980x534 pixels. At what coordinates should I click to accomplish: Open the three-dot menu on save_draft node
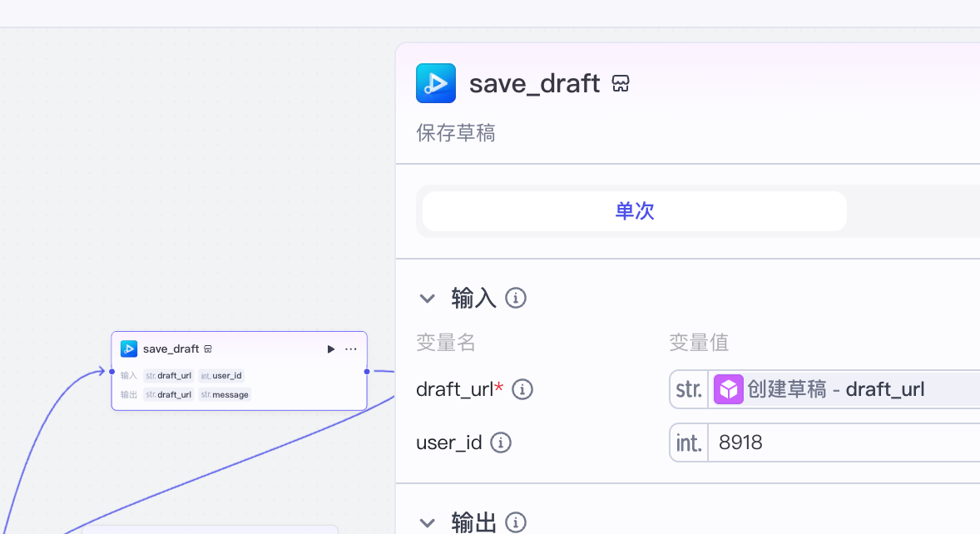tap(351, 349)
